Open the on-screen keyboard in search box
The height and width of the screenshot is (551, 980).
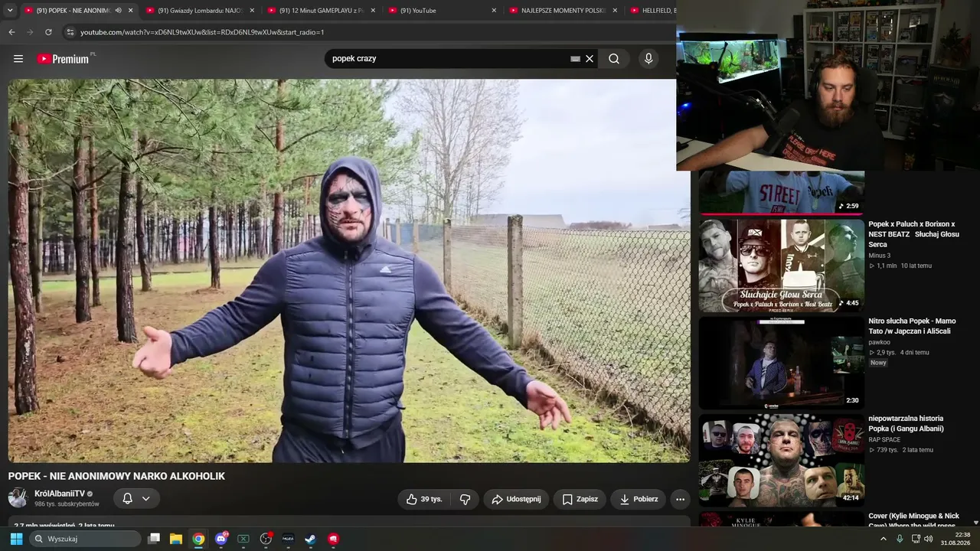[x=575, y=59]
